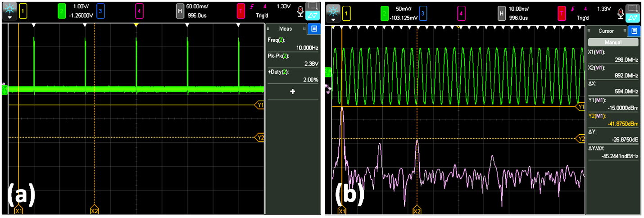
Task: Select the Meas sidebar tab
Action: coord(286,29)
